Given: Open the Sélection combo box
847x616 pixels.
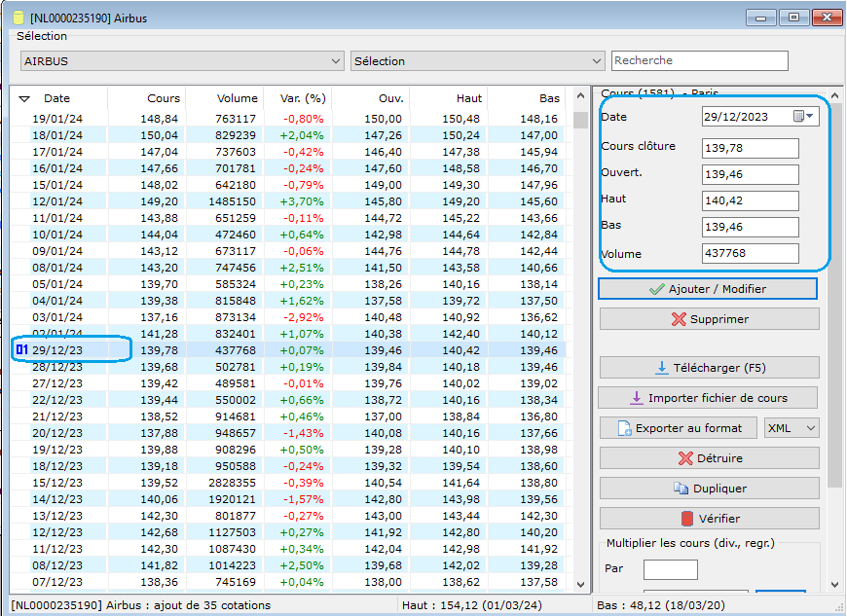Looking at the screenshot, I should 477,61.
